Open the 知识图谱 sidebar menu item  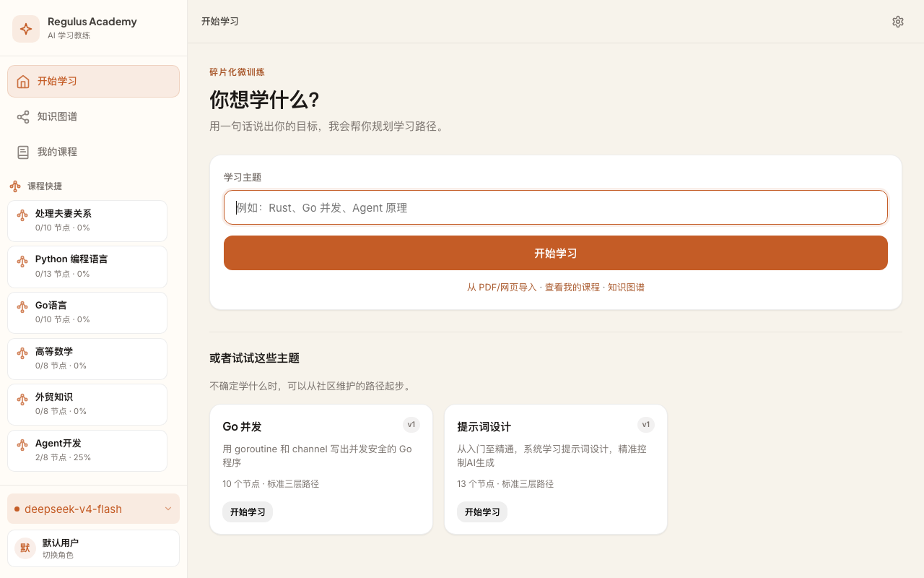(x=93, y=116)
